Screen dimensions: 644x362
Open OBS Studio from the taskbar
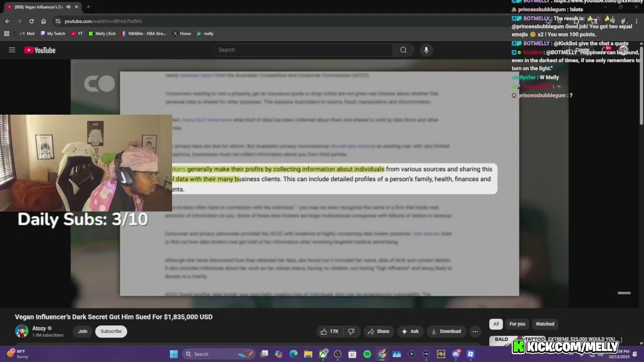[338, 354]
